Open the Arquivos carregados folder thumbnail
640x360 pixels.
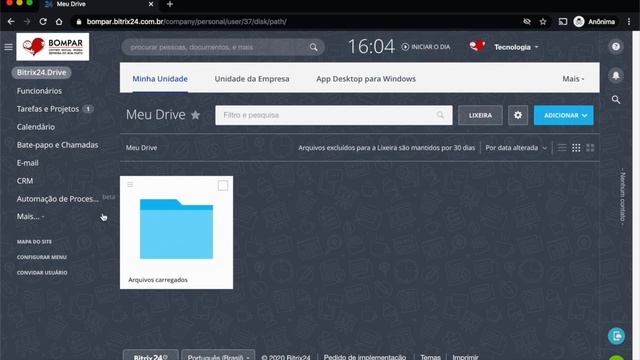(x=176, y=229)
